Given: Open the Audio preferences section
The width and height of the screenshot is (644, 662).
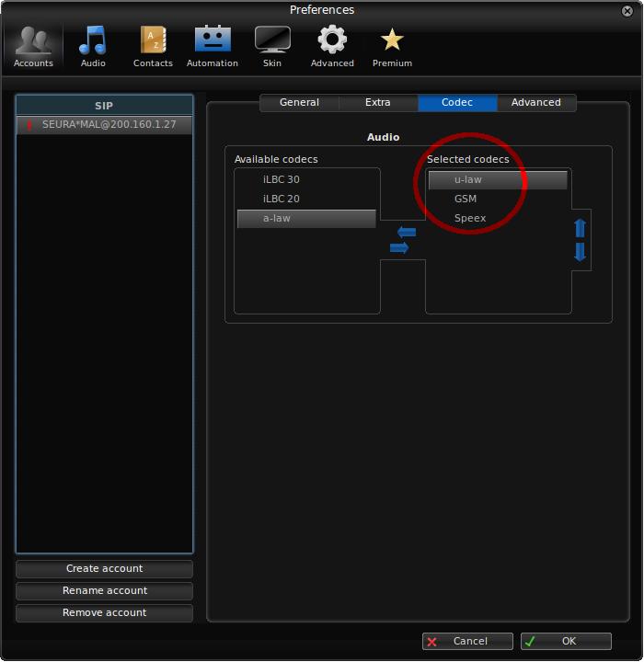Looking at the screenshot, I should coord(93,47).
